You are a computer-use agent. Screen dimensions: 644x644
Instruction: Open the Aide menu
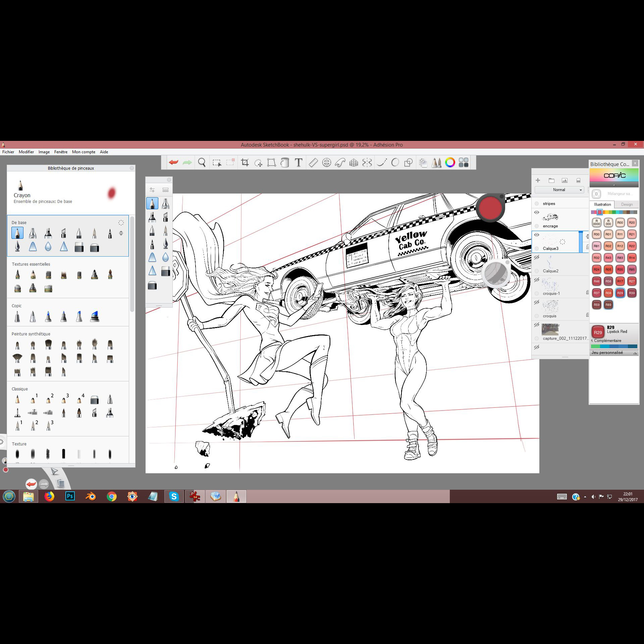click(104, 152)
